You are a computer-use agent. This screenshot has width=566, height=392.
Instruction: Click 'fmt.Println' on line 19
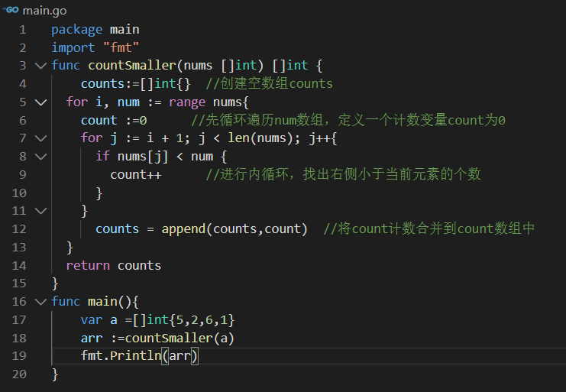coord(121,356)
